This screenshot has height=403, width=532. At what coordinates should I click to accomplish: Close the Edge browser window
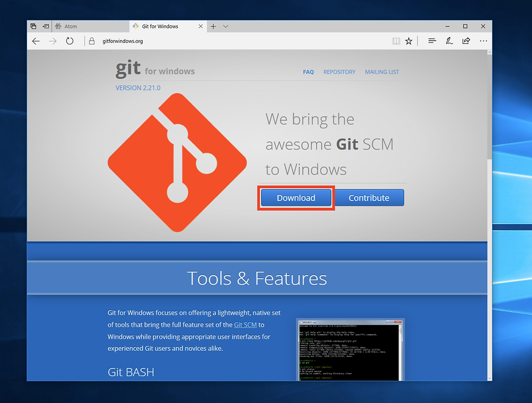coord(483,26)
